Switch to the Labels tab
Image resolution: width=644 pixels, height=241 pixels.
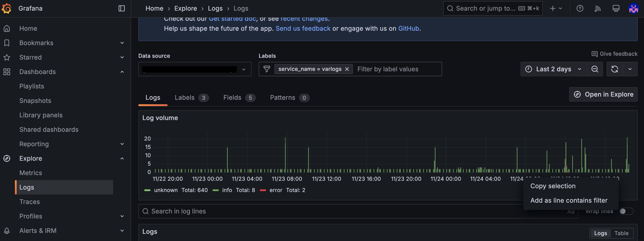tap(192, 98)
